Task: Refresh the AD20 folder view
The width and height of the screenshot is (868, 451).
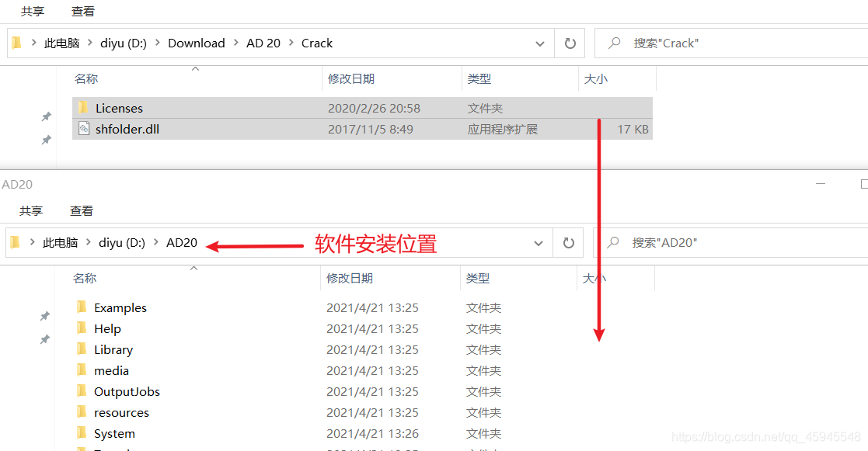Action: 568,243
